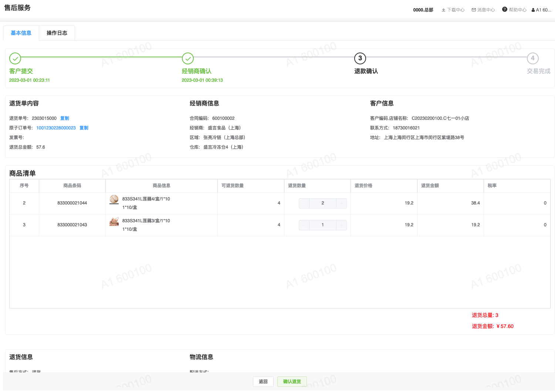Click the 商品条码 column header

click(x=72, y=186)
